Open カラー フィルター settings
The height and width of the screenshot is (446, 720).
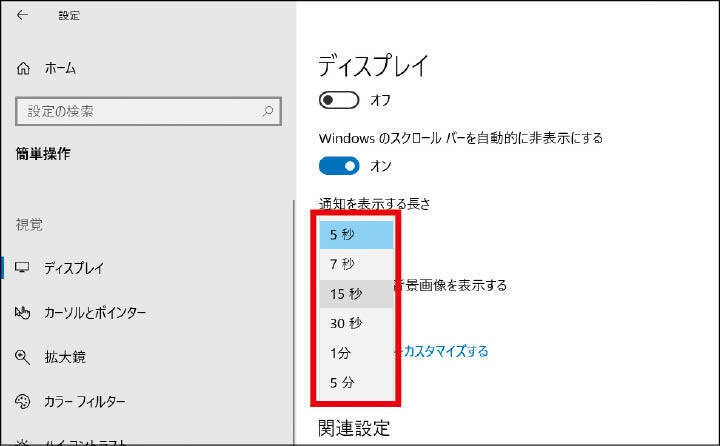click(84, 401)
